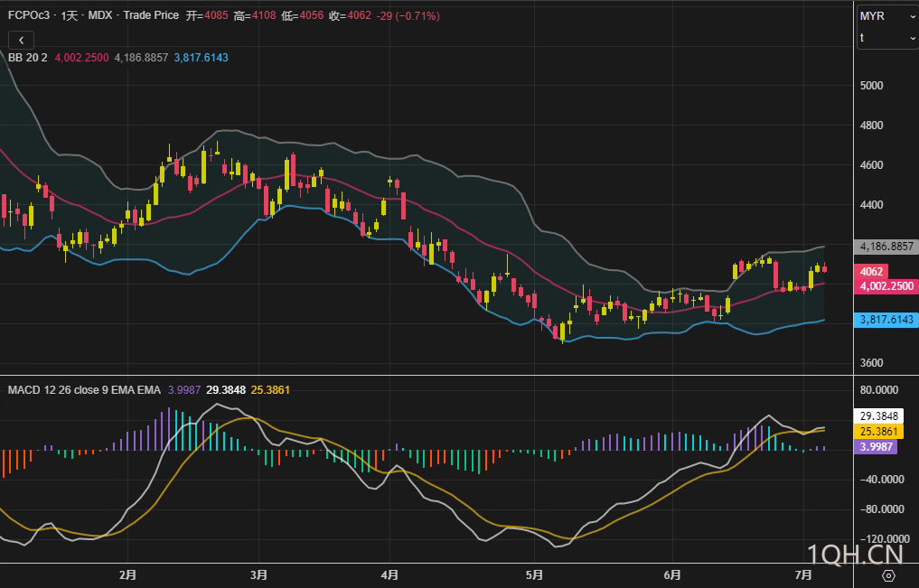The image size is (919, 588).
Task: Click the purple 3.9987 histogram label
Action: [x=876, y=447]
